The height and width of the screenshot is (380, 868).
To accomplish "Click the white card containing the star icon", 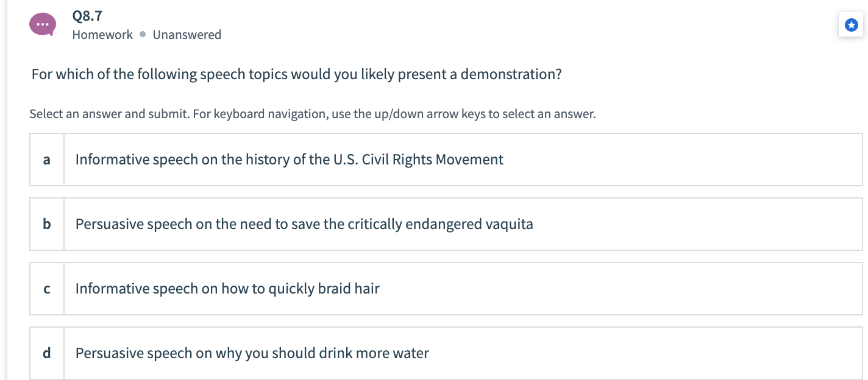I will (850, 24).
